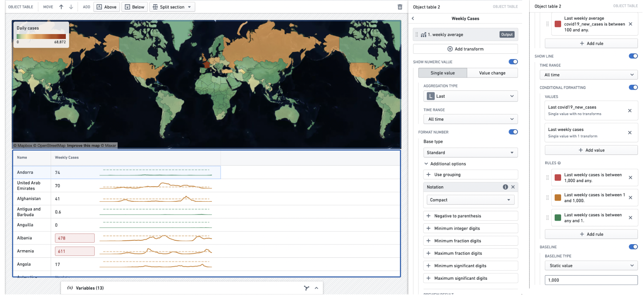Screen dimensions: 644x296
Task: Click the info icon next to Notation
Action: point(505,187)
